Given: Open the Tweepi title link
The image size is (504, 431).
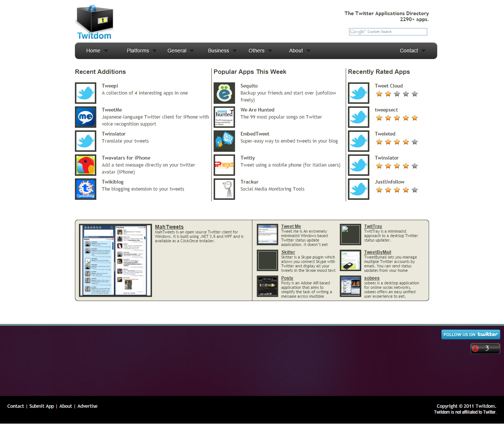Looking at the screenshot, I should tap(110, 86).
